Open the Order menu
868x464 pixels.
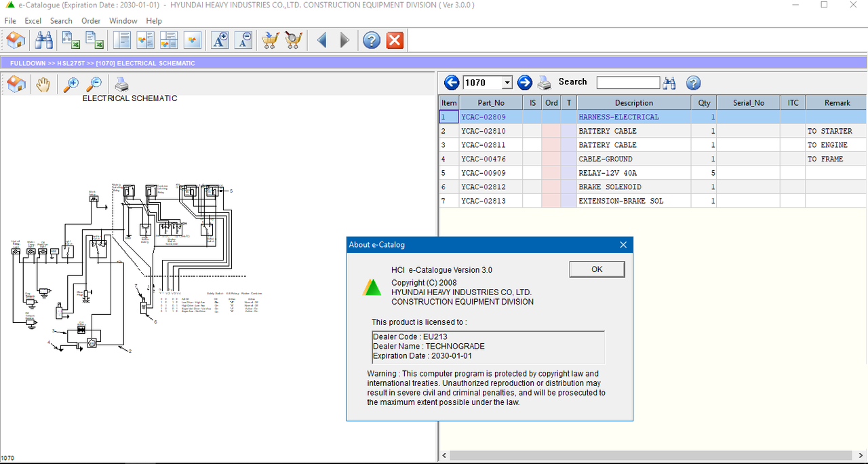(x=91, y=21)
